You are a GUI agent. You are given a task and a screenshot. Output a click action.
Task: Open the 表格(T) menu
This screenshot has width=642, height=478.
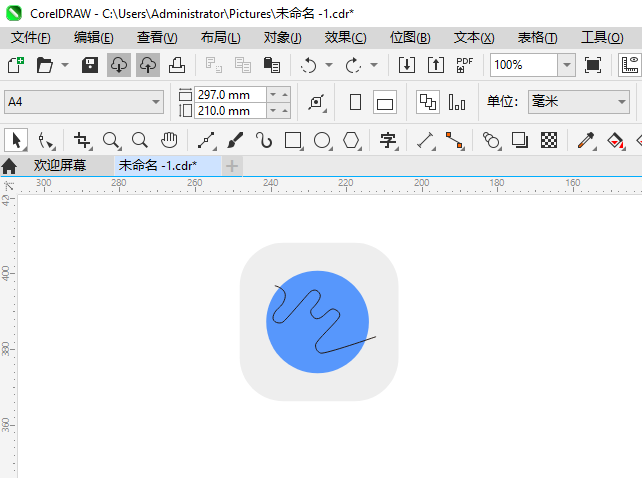click(538, 38)
